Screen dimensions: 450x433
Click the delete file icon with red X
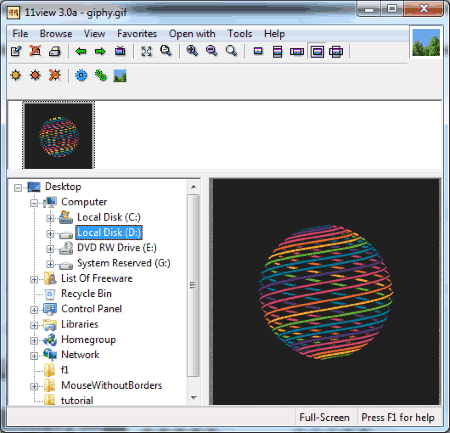coord(35,51)
